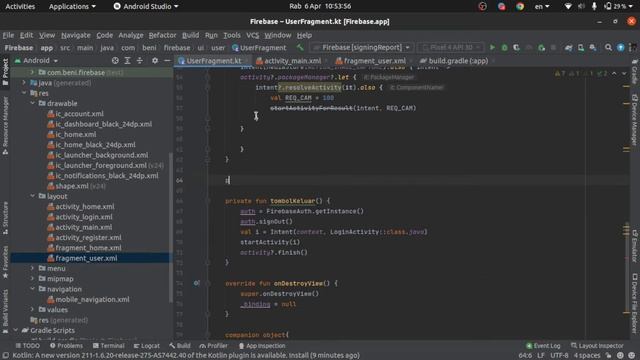640x360 pixels.
Task: Toggle the Build Variants side panel
Action: pos(5,311)
